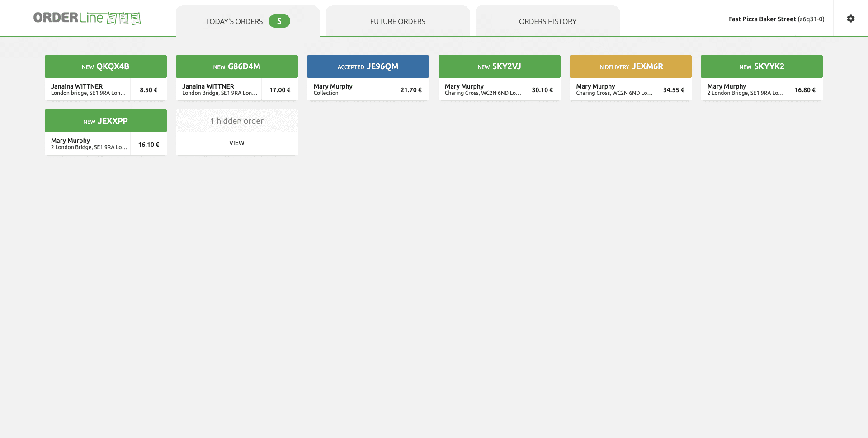Select Mary Murphy Collection order details
Viewport: 868px width, 438px height.
[349, 89]
